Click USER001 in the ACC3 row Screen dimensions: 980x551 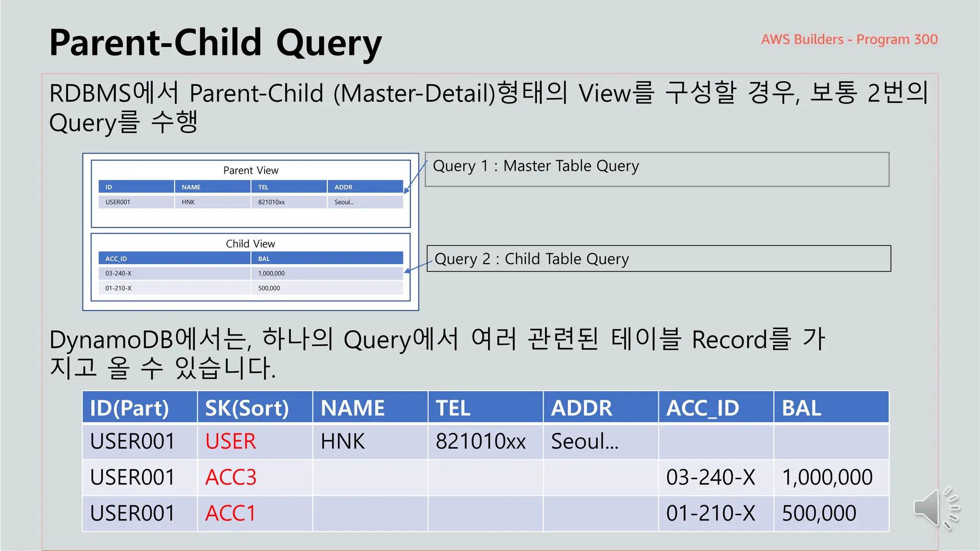point(140,477)
